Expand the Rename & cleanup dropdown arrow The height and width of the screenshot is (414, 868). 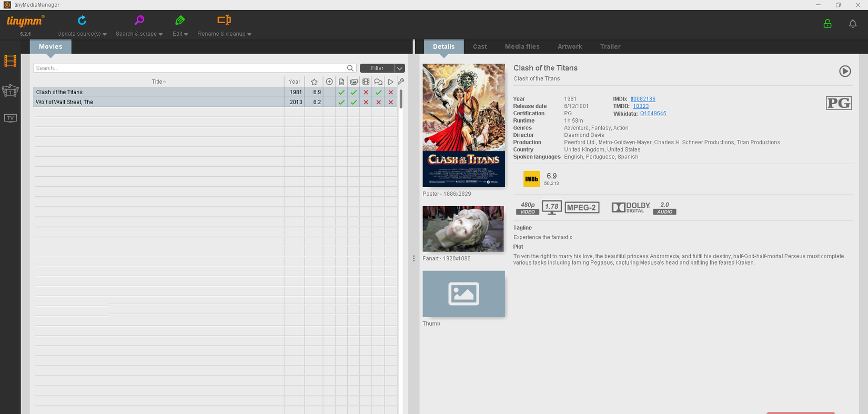[x=249, y=34]
